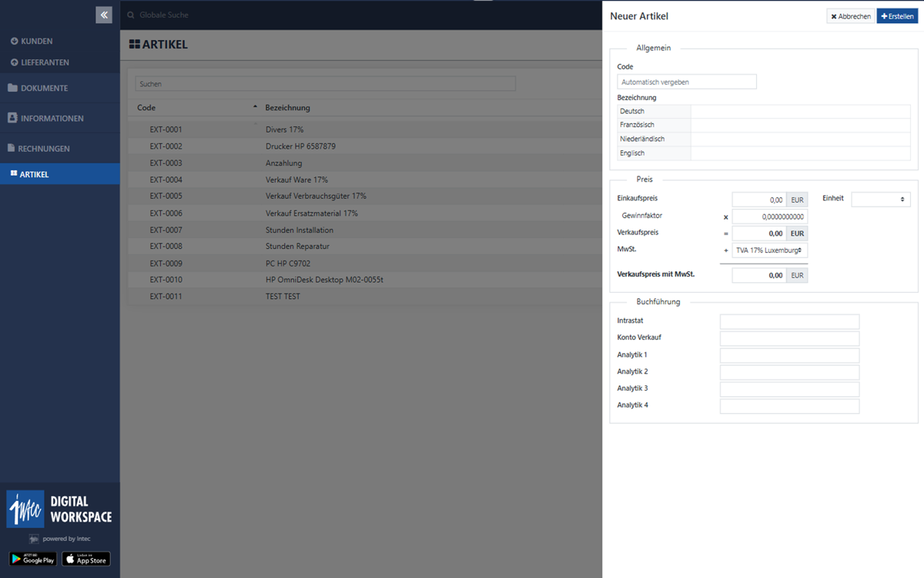Open Kunden in the sidebar
The image size is (924, 578).
(x=36, y=41)
